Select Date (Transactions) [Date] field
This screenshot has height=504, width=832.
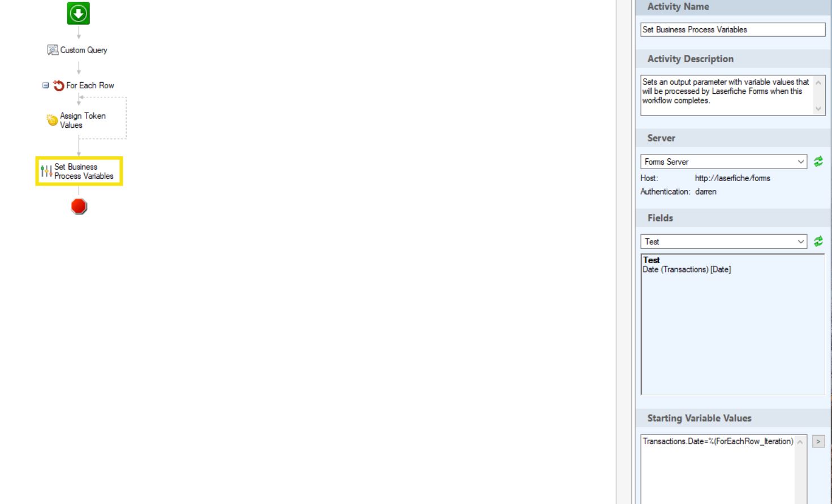[x=687, y=269]
